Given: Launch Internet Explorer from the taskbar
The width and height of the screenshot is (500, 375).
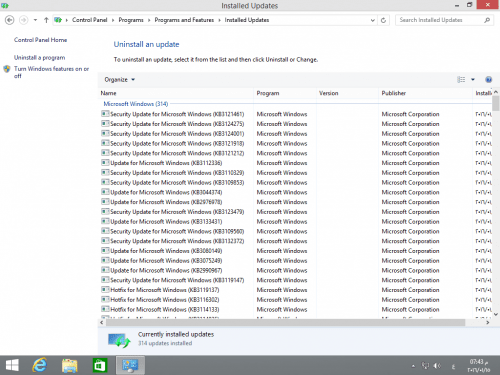Looking at the screenshot, I should [x=40, y=366].
